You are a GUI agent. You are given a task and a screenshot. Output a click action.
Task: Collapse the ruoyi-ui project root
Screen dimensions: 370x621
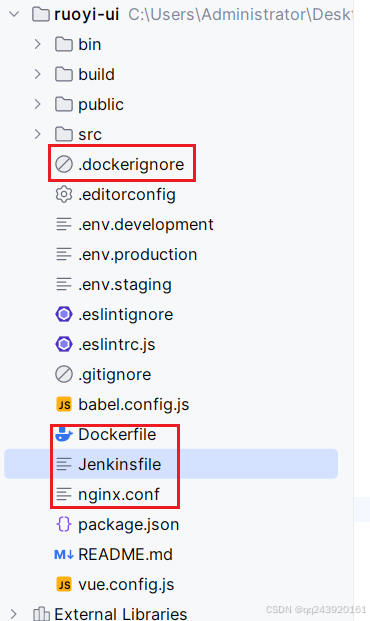click(14, 15)
